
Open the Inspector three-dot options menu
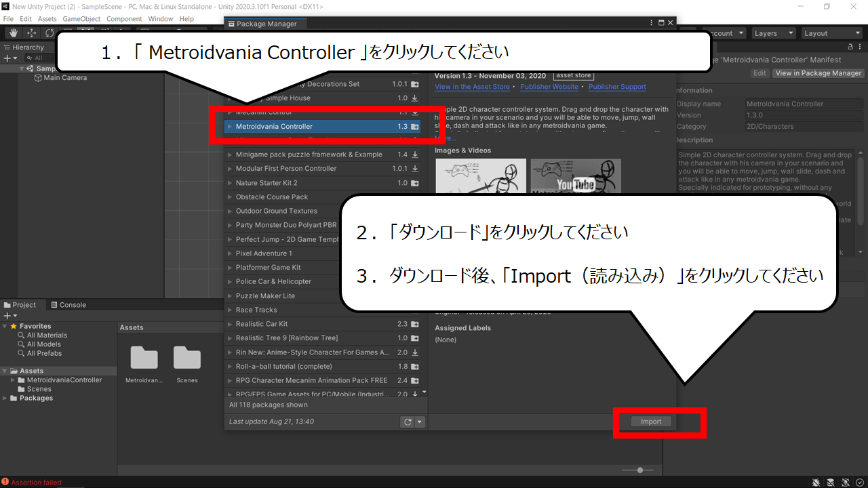(861, 47)
